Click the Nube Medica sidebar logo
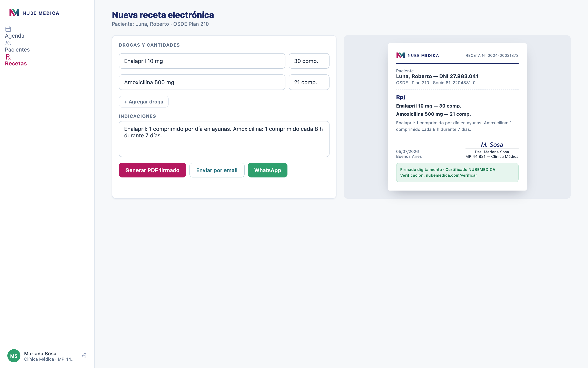Viewport: 588px width, 368px height. coord(34,13)
